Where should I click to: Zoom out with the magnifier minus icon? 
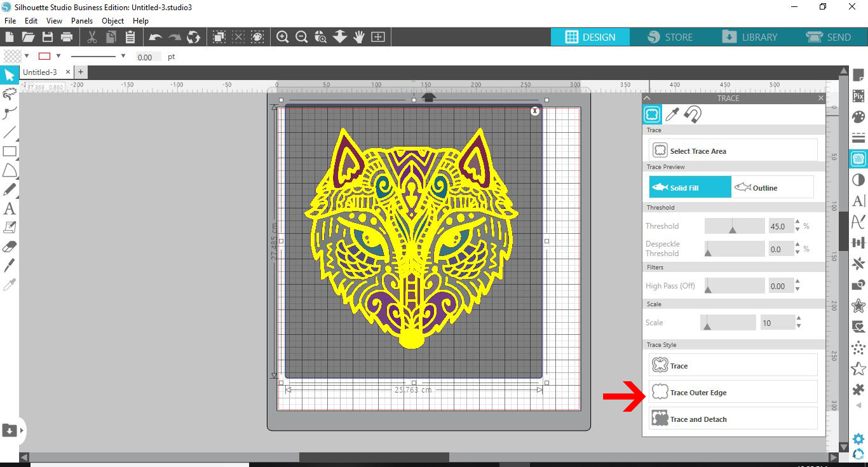point(302,37)
